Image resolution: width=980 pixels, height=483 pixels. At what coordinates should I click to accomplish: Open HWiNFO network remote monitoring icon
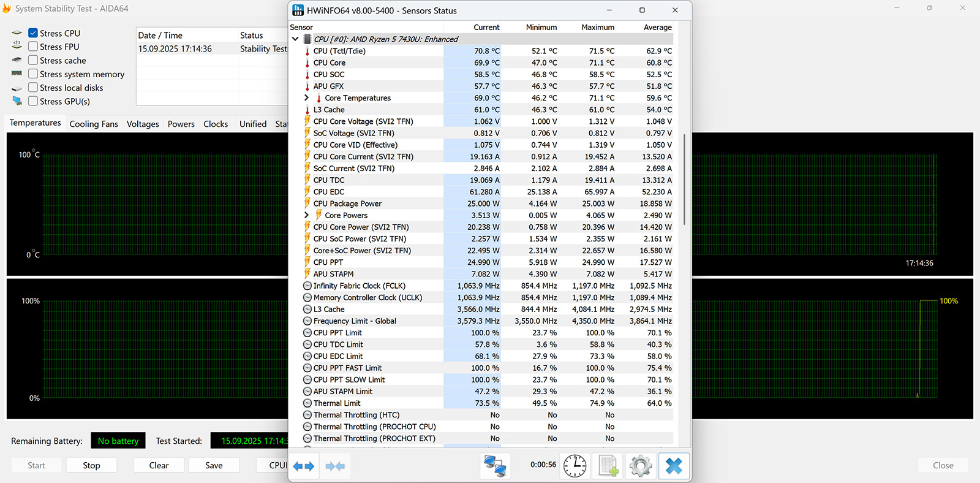[x=494, y=466]
